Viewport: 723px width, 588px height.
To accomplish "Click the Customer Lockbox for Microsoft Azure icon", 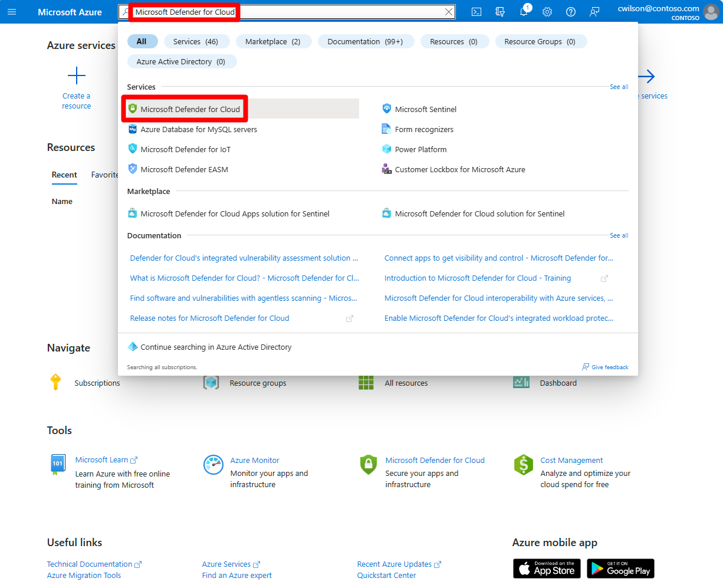I will coord(387,169).
